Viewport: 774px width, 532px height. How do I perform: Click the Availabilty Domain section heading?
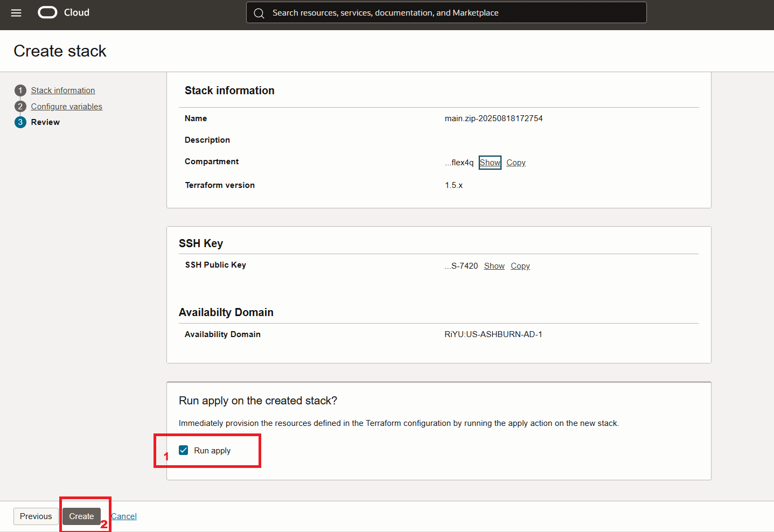pyautogui.click(x=226, y=312)
